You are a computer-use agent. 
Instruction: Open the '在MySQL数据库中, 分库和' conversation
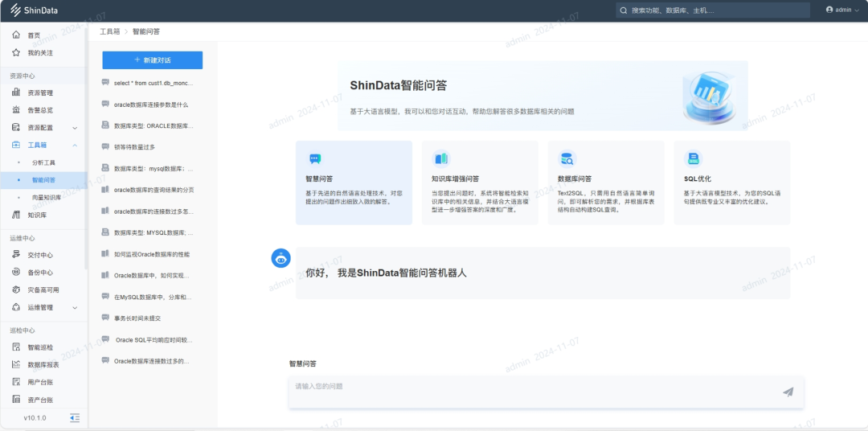click(x=152, y=297)
